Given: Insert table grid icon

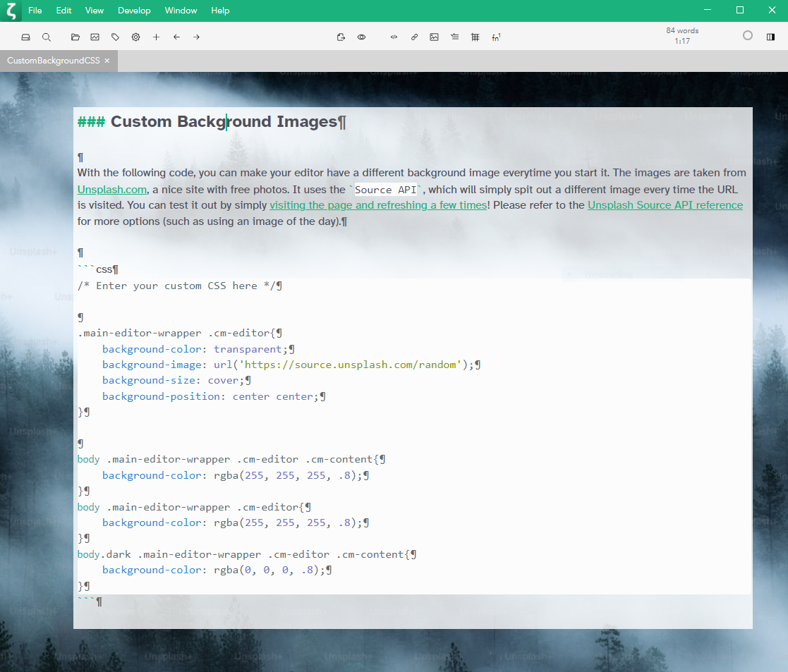Looking at the screenshot, I should (475, 37).
